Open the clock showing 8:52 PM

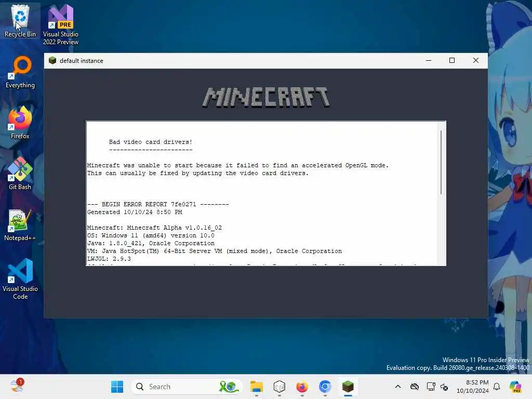[x=473, y=387]
